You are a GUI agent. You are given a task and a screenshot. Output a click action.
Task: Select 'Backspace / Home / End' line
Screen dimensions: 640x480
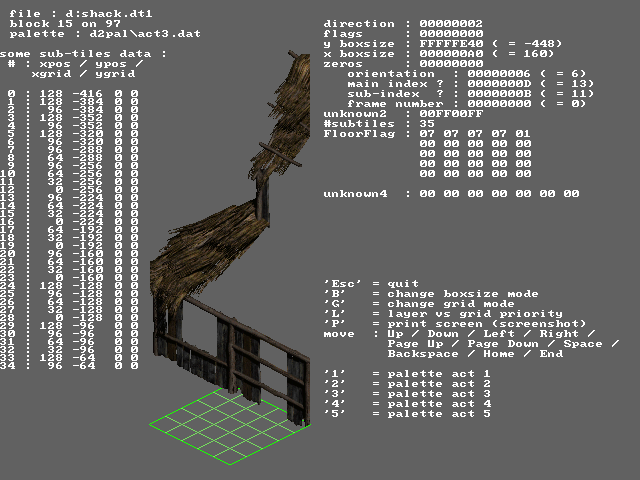click(475, 354)
